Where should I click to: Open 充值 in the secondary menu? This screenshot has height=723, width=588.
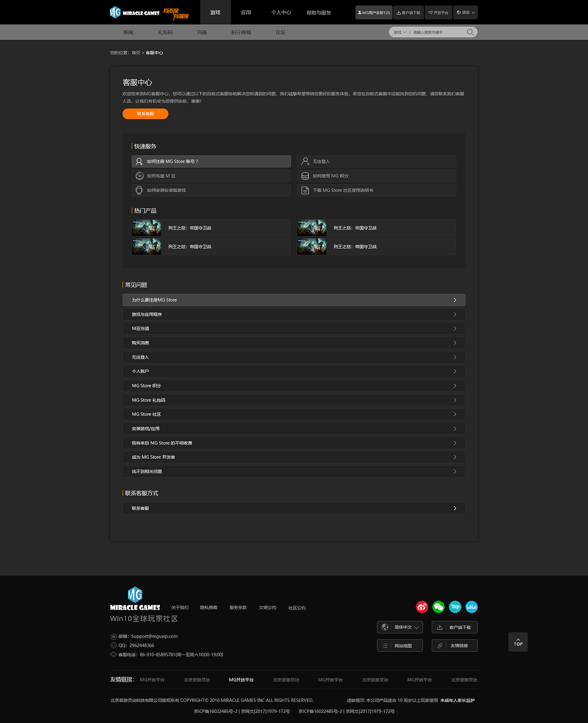point(202,32)
